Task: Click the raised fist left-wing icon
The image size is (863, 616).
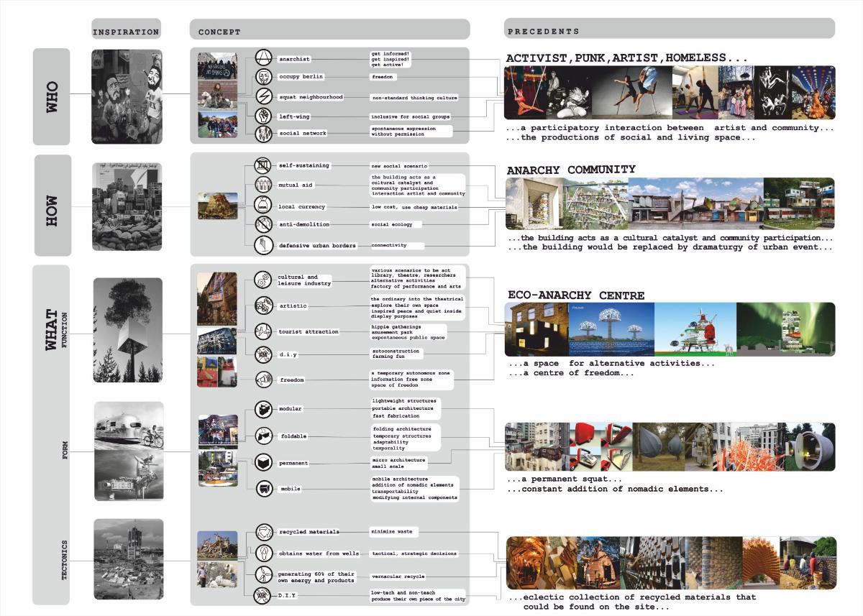Action: [x=264, y=115]
